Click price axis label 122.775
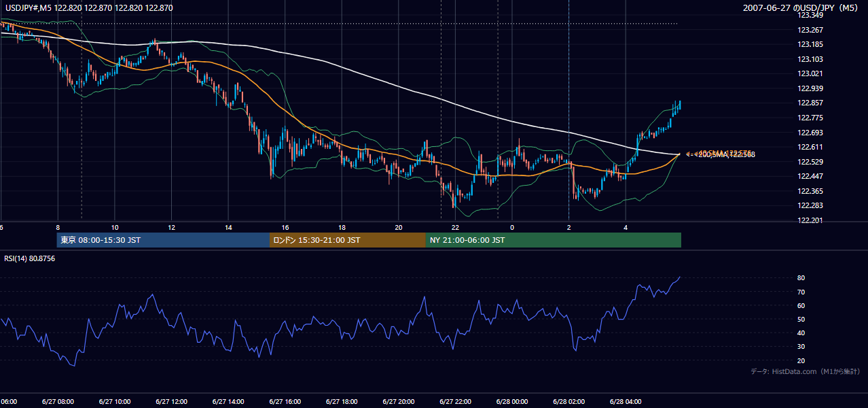The image size is (868, 408). click(810, 118)
